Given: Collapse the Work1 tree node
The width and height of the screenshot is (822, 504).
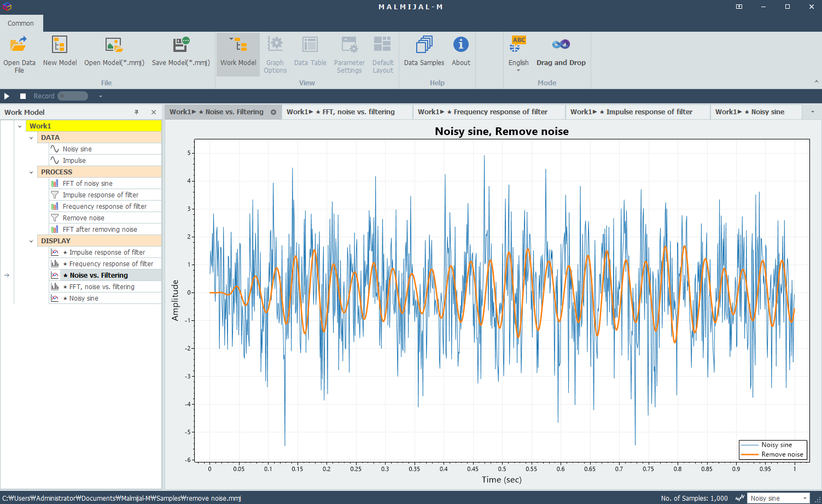Looking at the screenshot, I should coord(20,126).
